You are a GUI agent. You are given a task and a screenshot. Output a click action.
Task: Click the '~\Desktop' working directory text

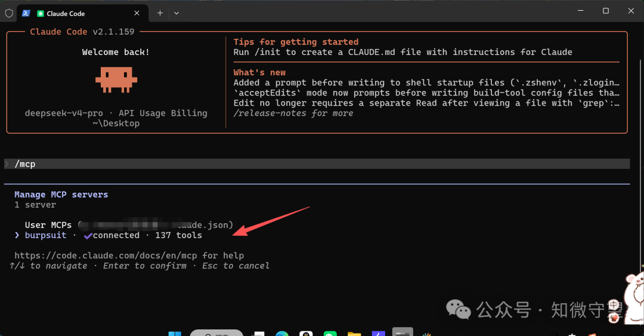click(x=116, y=124)
